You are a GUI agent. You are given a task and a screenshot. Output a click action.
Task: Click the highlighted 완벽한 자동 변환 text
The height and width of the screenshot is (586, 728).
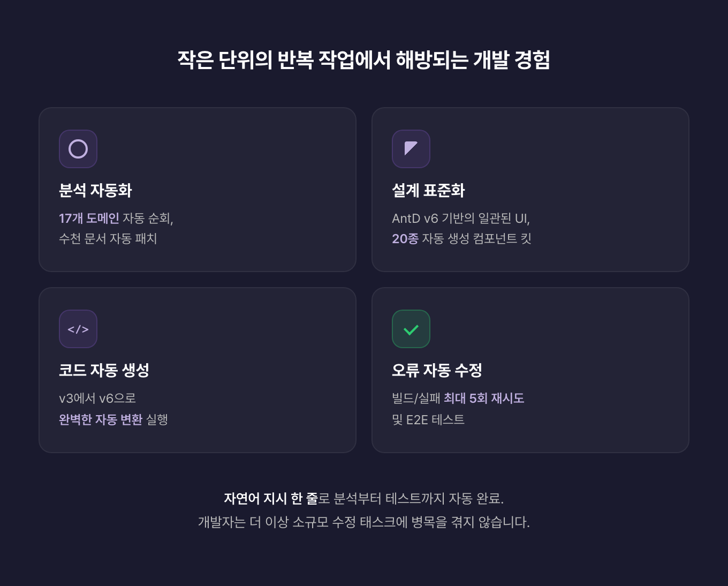101,419
